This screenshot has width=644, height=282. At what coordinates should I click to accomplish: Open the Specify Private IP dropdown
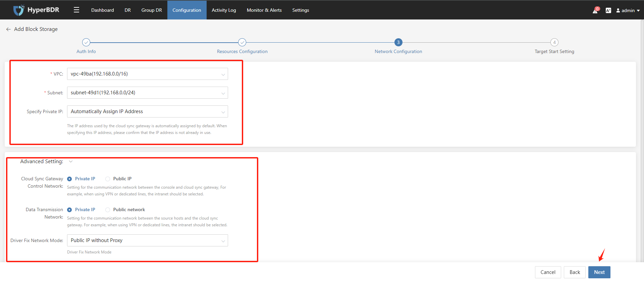click(148, 111)
